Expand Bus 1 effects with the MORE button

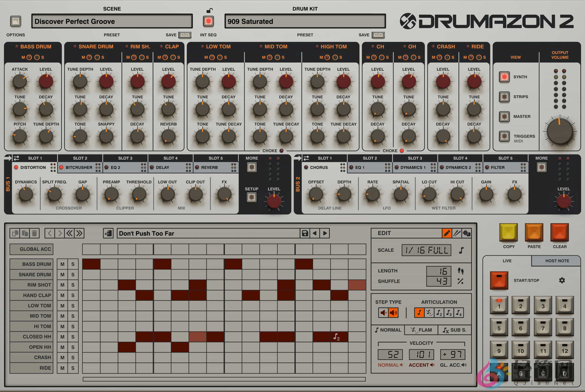[x=252, y=168]
